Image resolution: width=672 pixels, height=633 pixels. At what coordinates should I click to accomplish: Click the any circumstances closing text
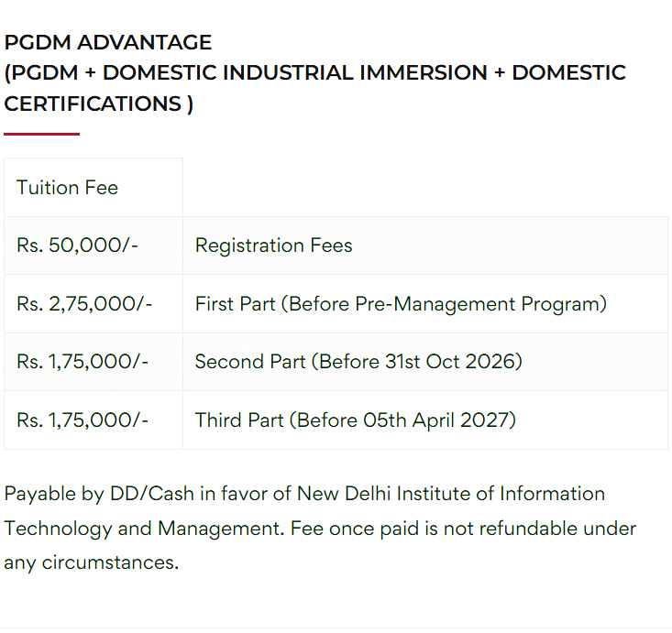(x=91, y=562)
